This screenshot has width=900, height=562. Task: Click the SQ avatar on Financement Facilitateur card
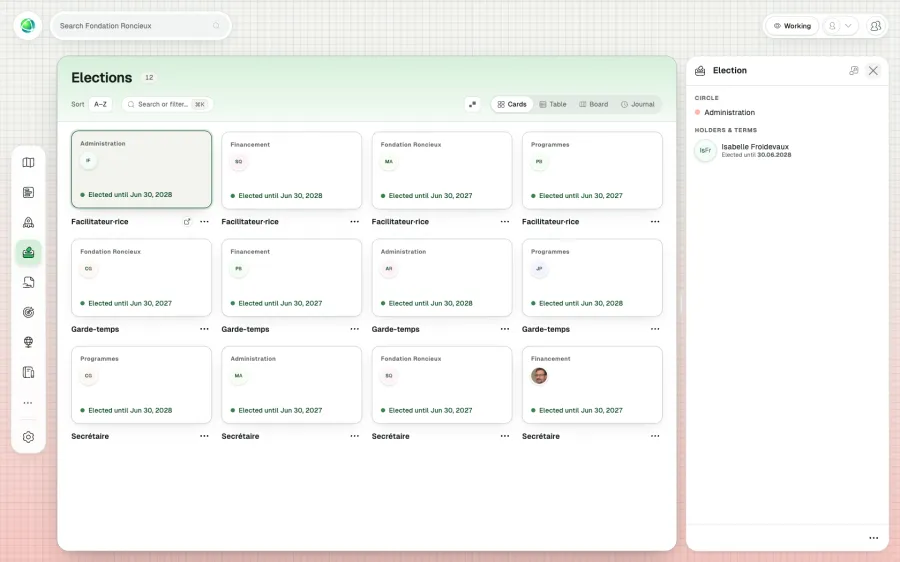point(239,162)
